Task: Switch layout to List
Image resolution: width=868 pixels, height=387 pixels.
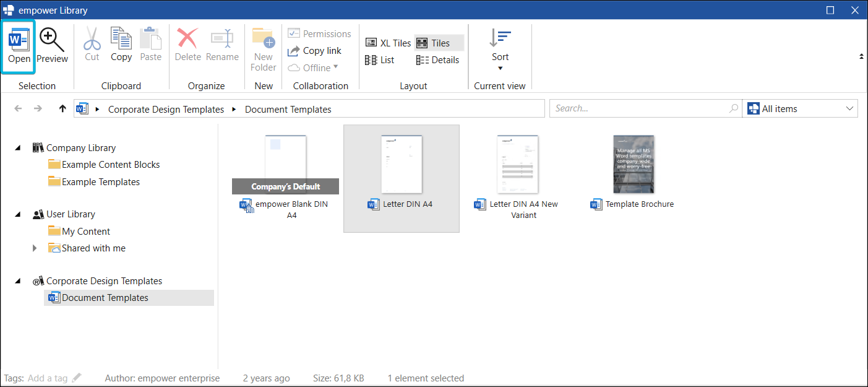Action: click(x=380, y=60)
